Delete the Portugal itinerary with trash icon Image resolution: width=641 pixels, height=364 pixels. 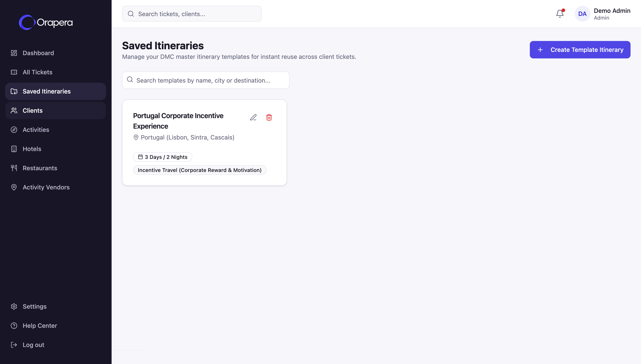(269, 117)
